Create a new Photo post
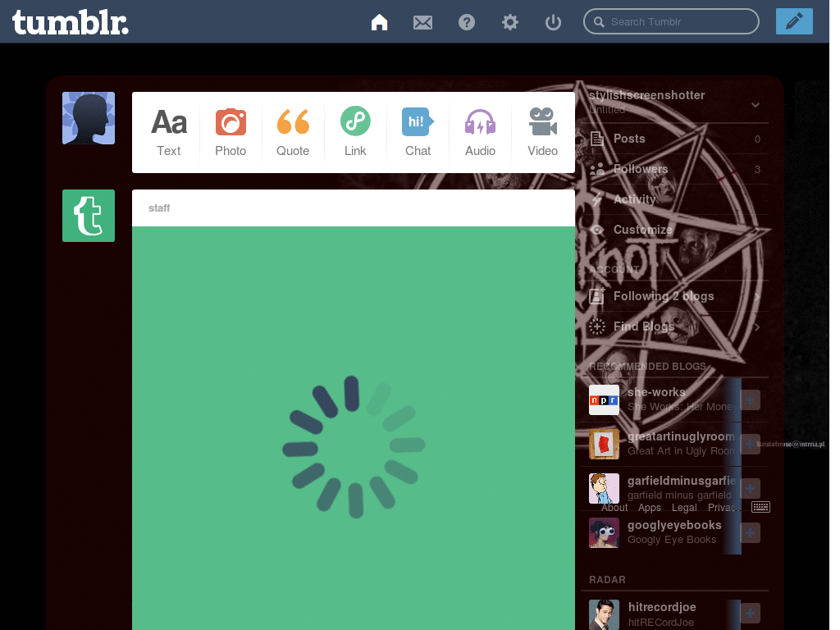The width and height of the screenshot is (840, 630). (231, 132)
